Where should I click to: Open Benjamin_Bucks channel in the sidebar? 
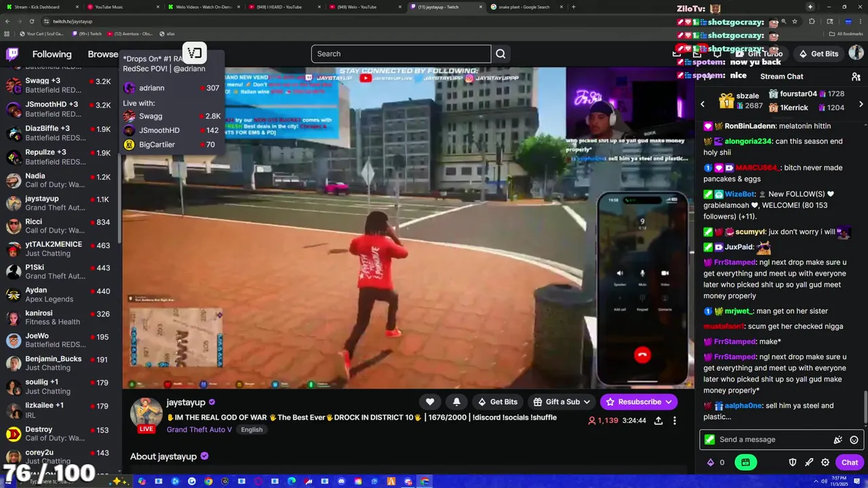[x=60, y=363]
